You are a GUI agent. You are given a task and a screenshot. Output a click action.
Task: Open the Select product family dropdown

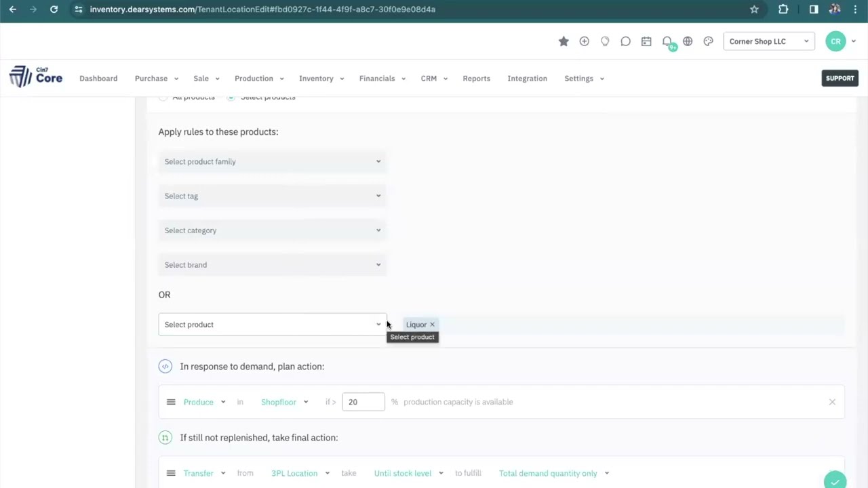272,161
